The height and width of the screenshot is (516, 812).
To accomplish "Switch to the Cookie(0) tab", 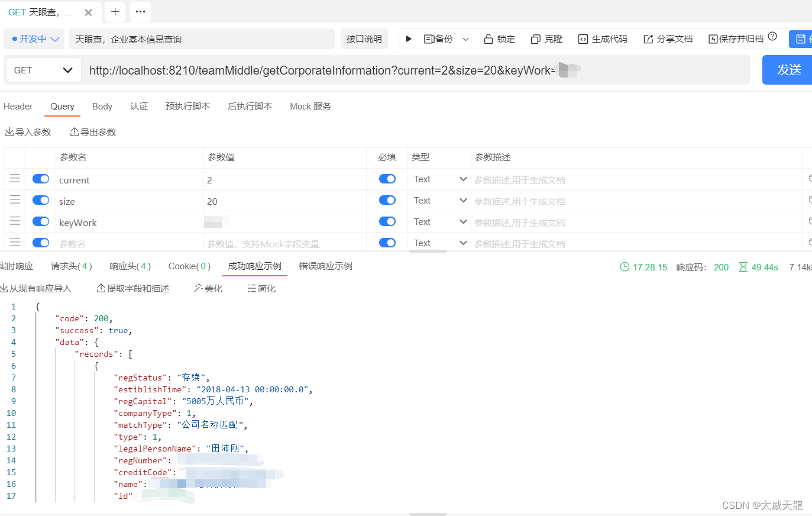I will pyautogui.click(x=189, y=266).
